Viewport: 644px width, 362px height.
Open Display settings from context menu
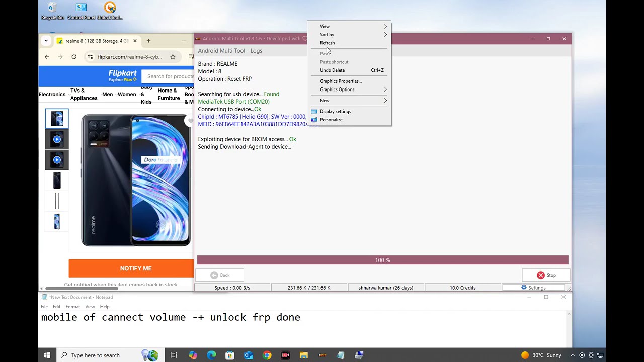tap(349, 111)
